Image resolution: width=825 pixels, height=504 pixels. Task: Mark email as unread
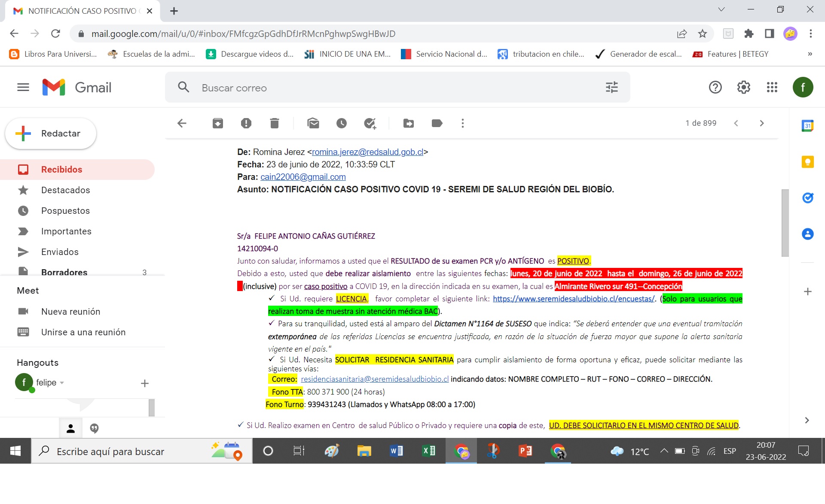(313, 124)
